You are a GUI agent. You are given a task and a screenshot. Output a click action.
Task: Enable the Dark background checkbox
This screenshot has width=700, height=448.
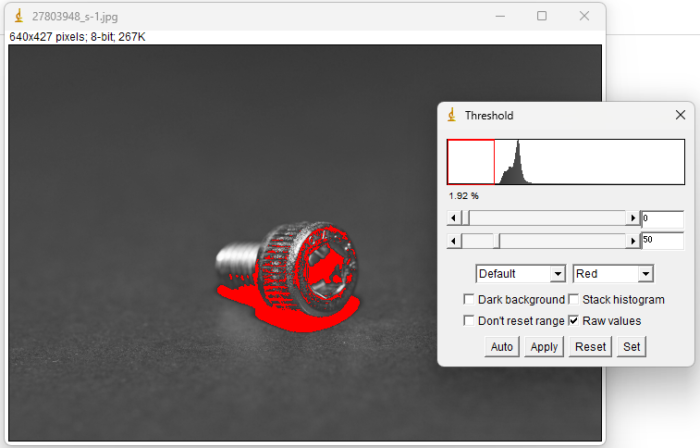469,299
